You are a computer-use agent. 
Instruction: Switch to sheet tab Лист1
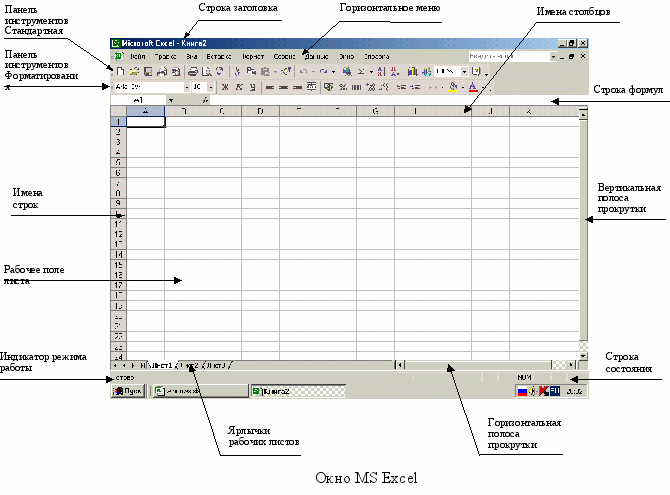coord(161,365)
